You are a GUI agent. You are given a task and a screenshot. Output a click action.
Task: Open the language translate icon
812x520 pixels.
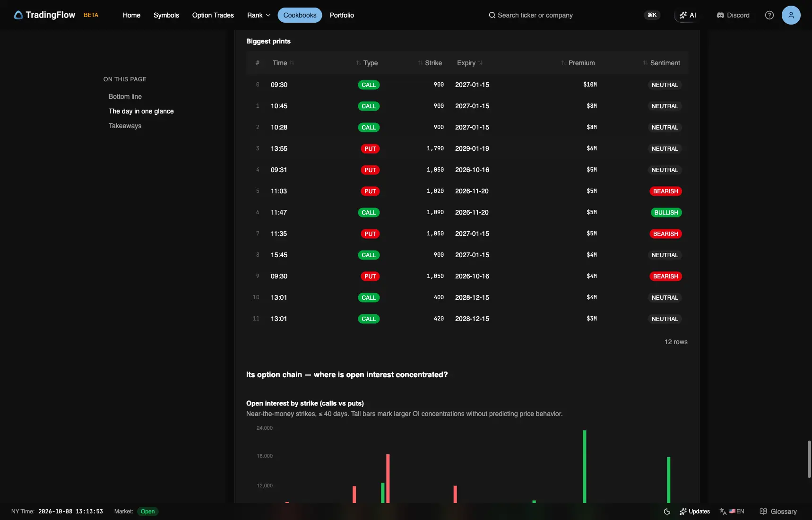tap(723, 511)
